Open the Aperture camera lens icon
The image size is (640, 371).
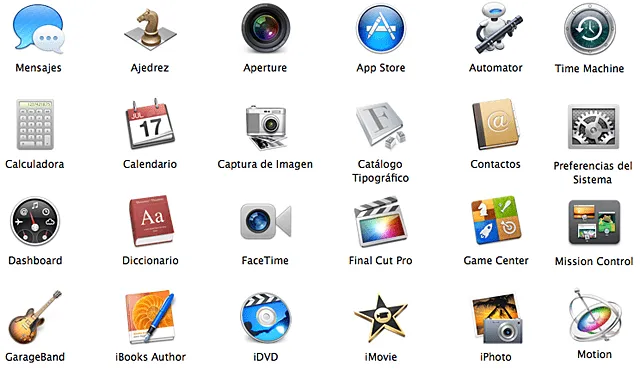(x=265, y=29)
